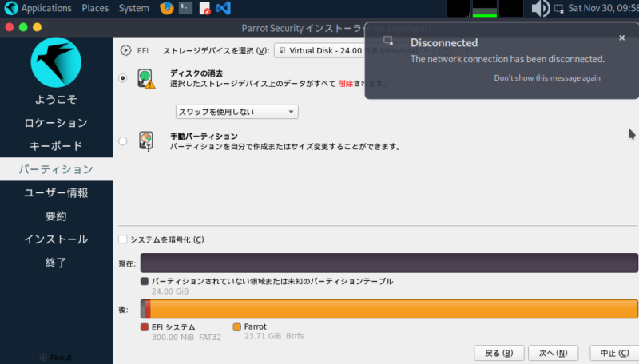Open the Virtual Disk storage device dropdown
Image resolution: width=639 pixels, height=364 pixels.
[x=319, y=50]
